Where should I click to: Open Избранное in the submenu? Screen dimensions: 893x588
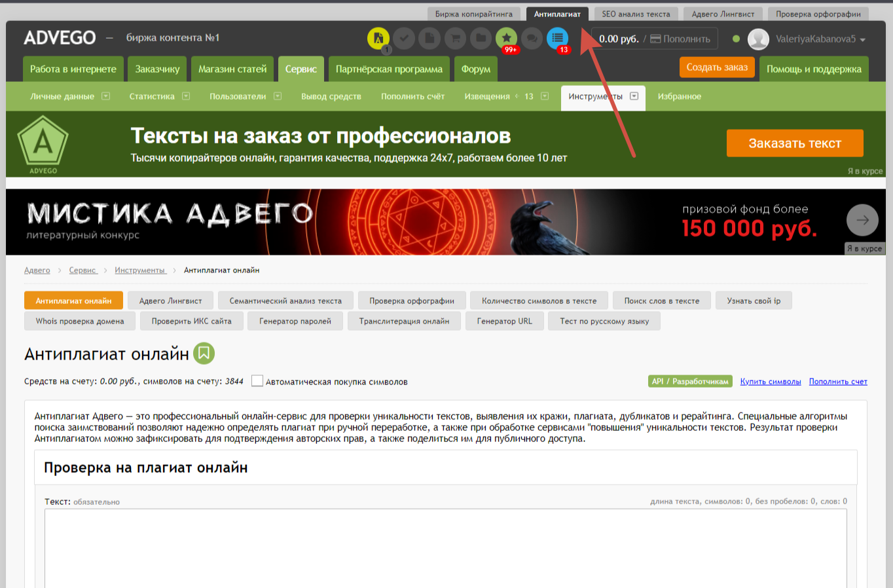(679, 96)
